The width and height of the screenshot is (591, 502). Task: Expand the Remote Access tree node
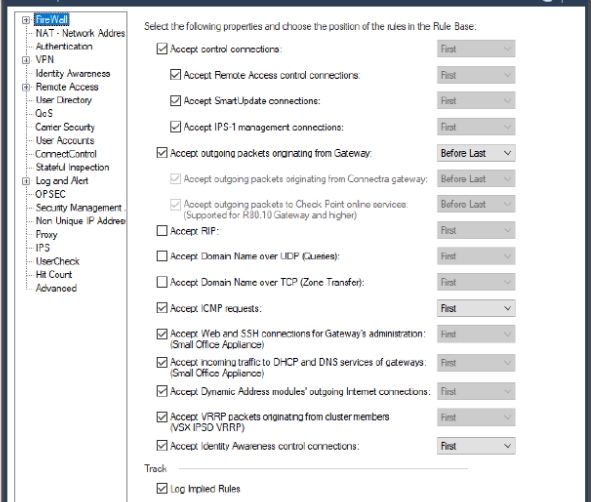tap(26, 87)
